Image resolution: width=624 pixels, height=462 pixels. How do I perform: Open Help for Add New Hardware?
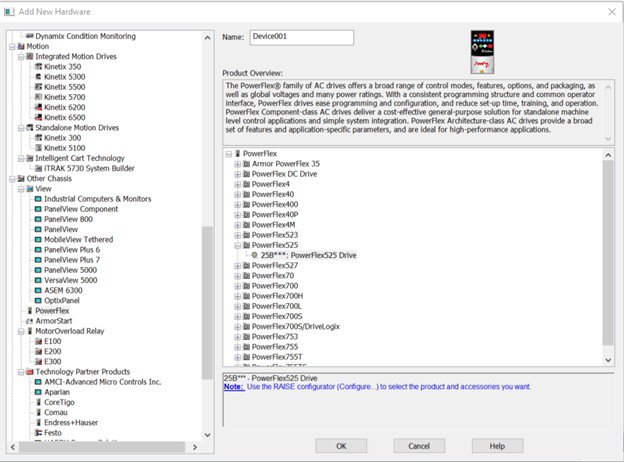coord(497,446)
